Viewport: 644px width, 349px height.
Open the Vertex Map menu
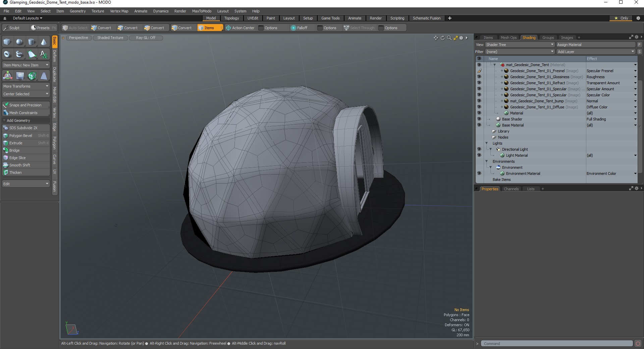point(119,11)
